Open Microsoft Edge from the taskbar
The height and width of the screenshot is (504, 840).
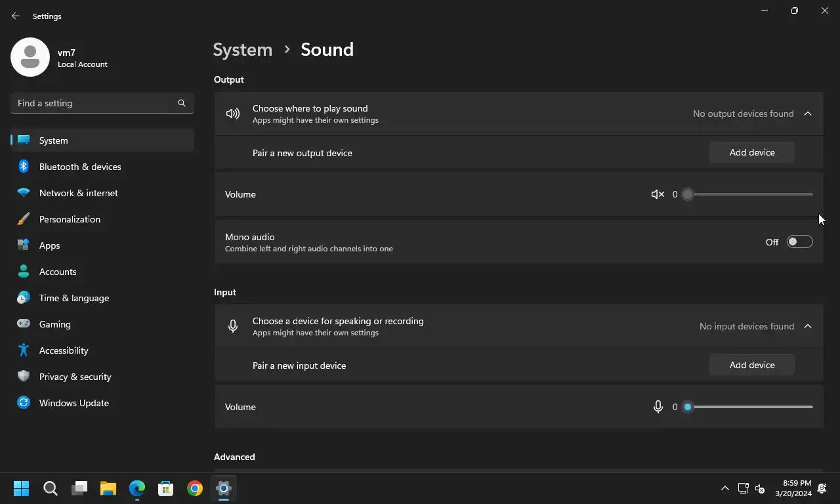[x=137, y=488]
